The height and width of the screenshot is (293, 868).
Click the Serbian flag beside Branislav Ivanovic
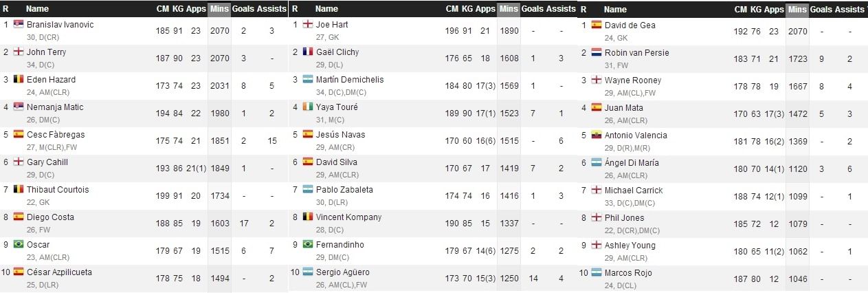[18, 24]
